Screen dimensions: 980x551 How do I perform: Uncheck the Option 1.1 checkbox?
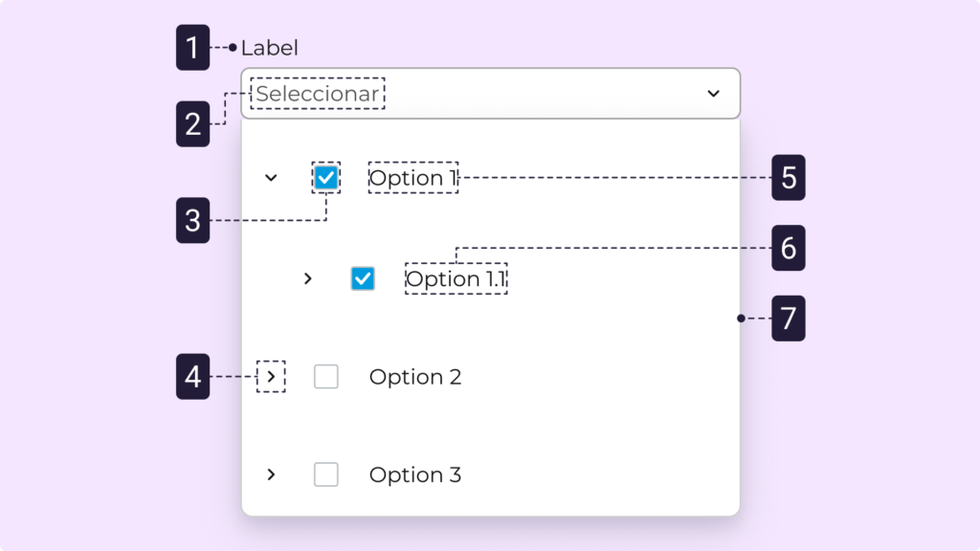(x=363, y=278)
